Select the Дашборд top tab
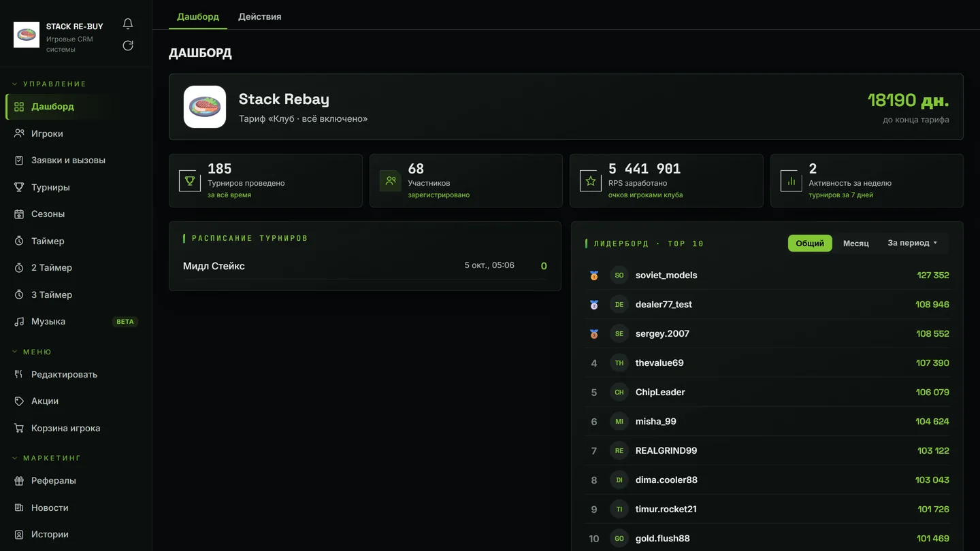This screenshot has width=980, height=551. click(x=198, y=16)
